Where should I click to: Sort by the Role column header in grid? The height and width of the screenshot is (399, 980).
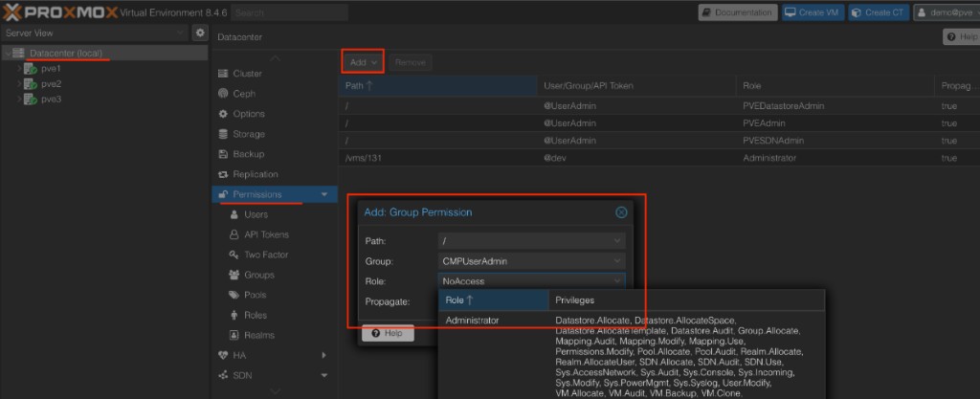[835, 86]
